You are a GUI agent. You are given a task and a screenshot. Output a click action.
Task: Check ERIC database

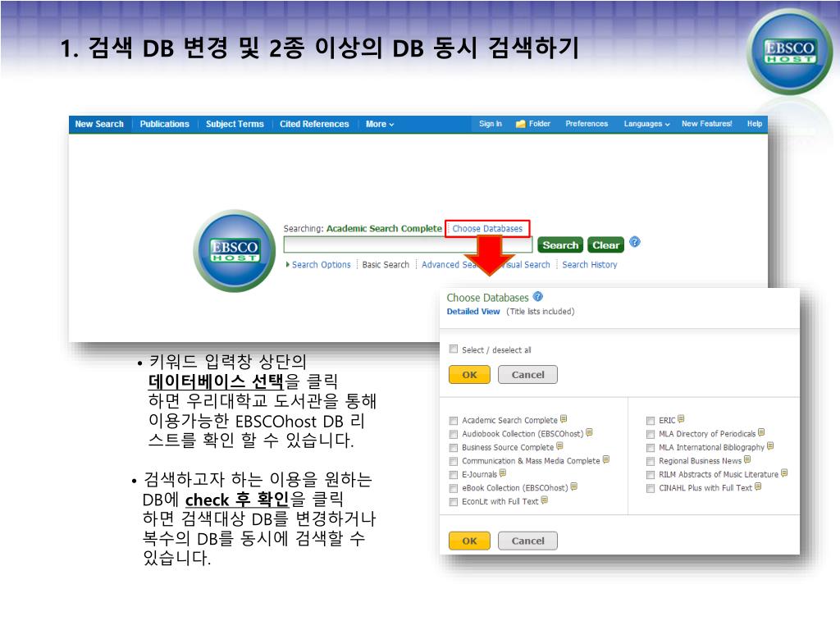[x=651, y=421]
